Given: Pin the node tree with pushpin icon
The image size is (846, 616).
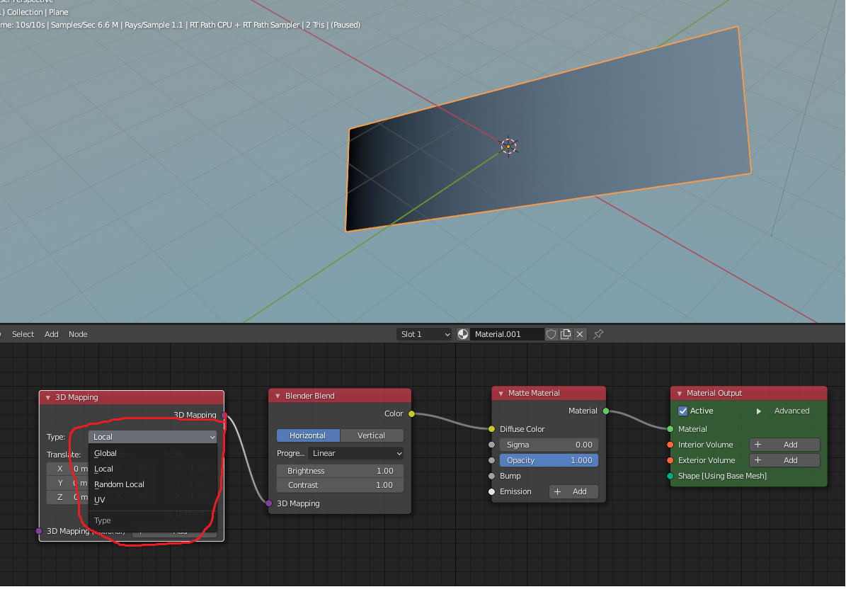Looking at the screenshot, I should [598, 334].
